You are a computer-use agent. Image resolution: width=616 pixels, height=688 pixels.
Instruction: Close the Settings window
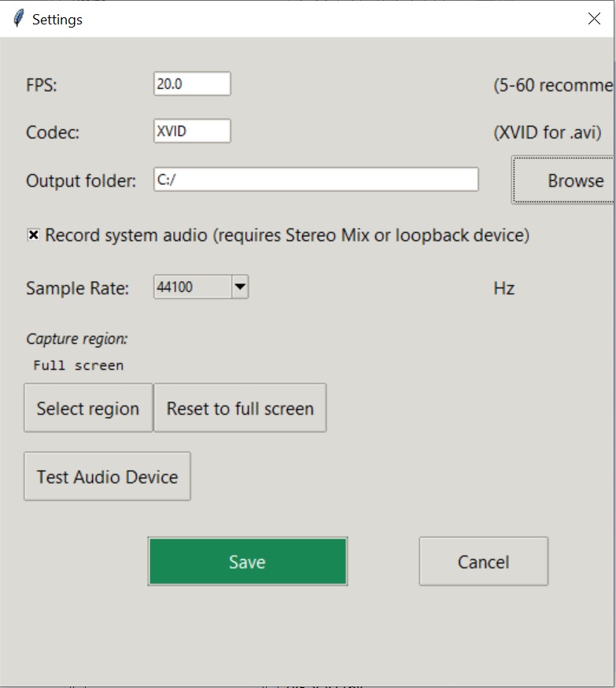(x=594, y=18)
